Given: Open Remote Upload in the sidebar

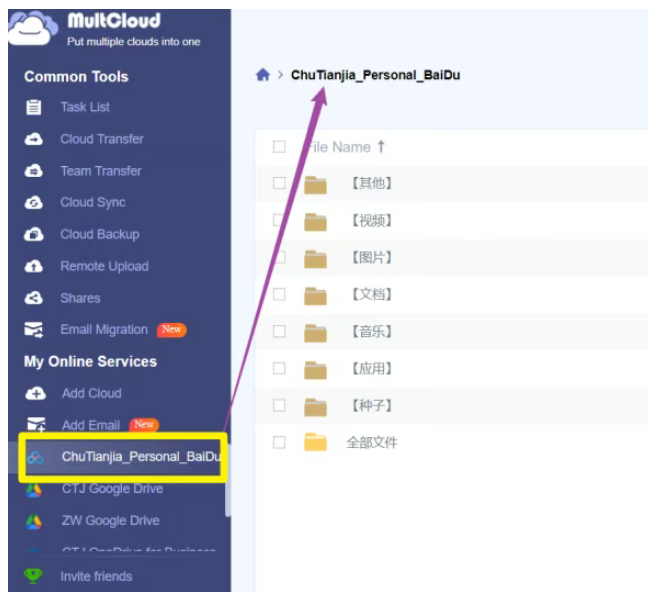Looking at the screenshot, I should 105,266.
